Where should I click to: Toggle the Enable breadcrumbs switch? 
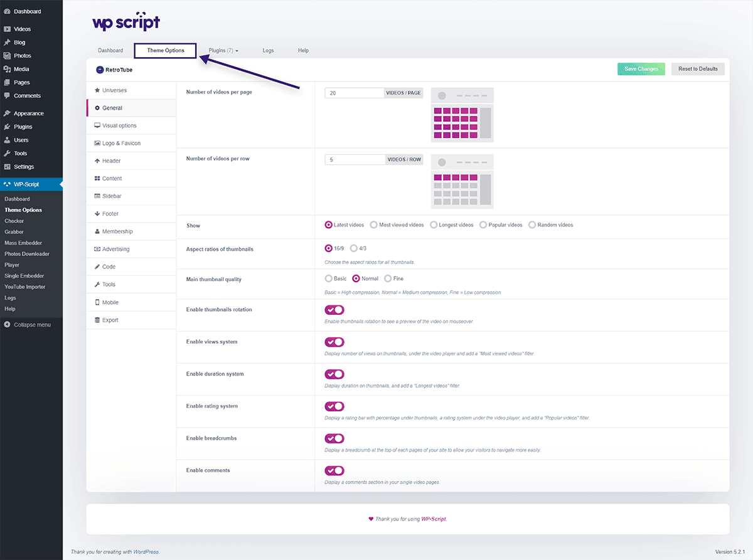[334, 438]
